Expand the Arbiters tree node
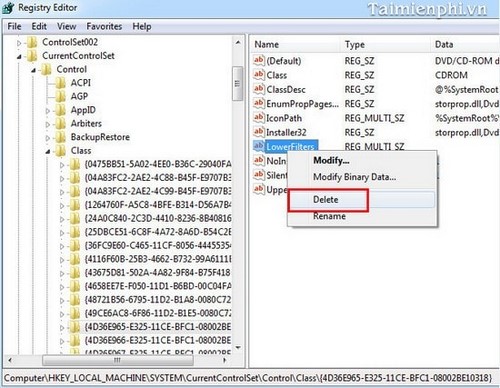Viewport: 500px width, 388px height. 48,124
